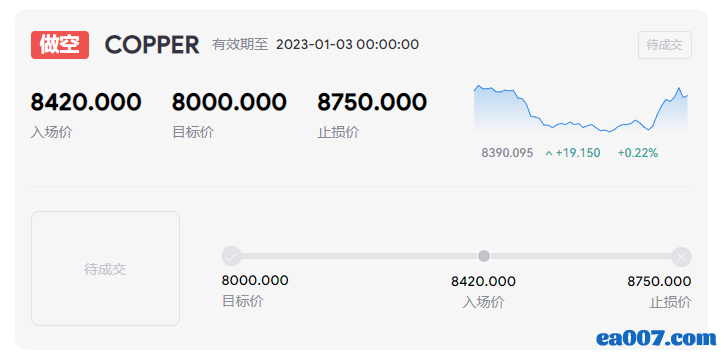Click the 8750.000 stop-loss price value
Viewport: 726px width, 362px height.
pyautogui.click(x=372, y=102)
